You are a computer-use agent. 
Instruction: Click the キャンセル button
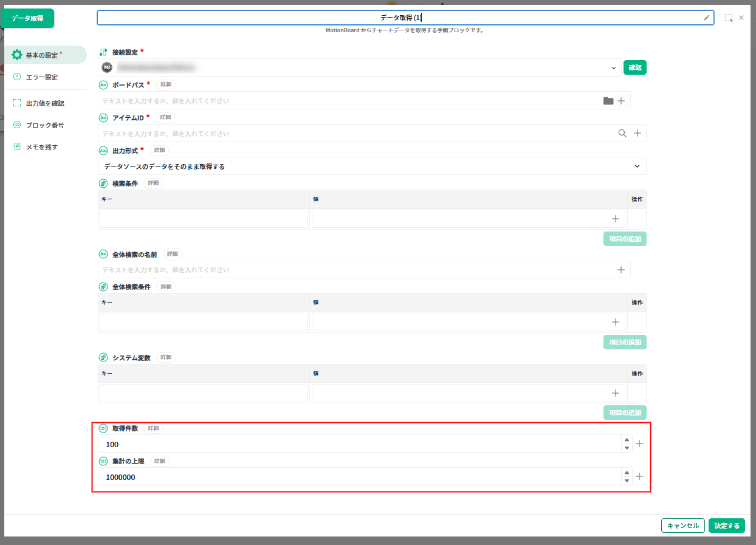(682, 526)
